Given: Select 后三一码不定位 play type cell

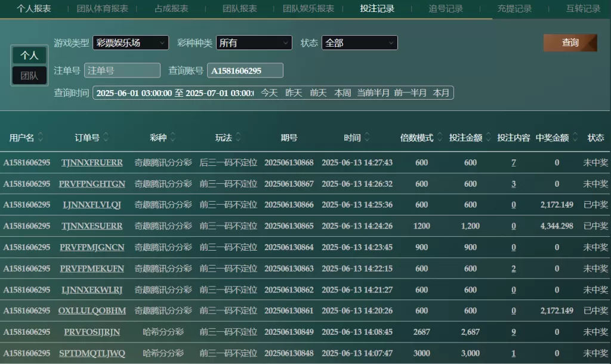Looking at the screenshot, I should point(229,162).
